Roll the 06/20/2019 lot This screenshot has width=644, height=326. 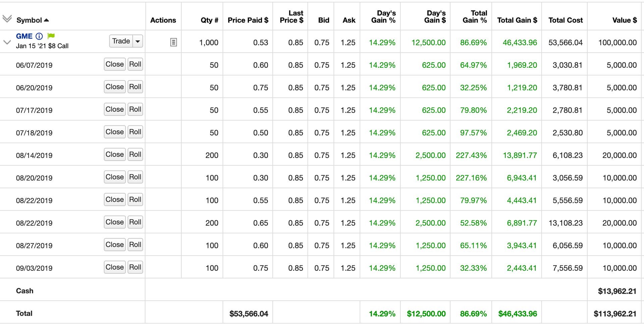coord(135,87)
